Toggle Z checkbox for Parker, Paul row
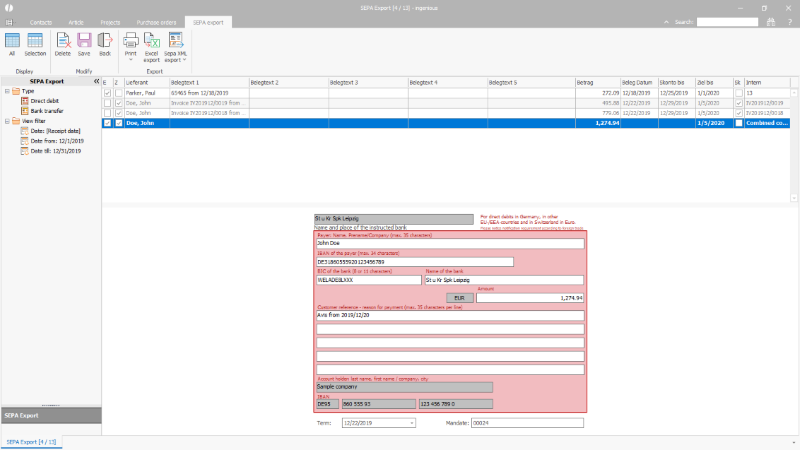 [118, 93]
